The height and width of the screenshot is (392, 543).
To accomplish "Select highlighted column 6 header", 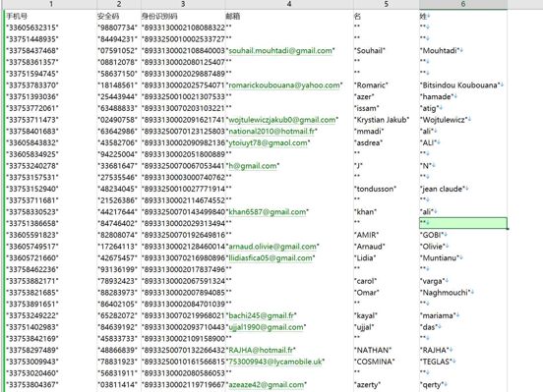I will 463,4.
